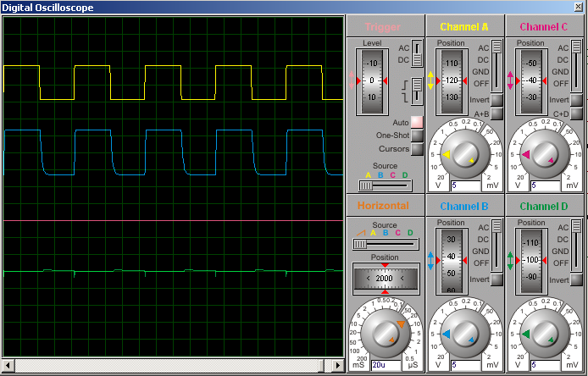Click the Channel D volts/div rotary knob
The height and width of the screenshot is (376, 588).
coord(544,335)
